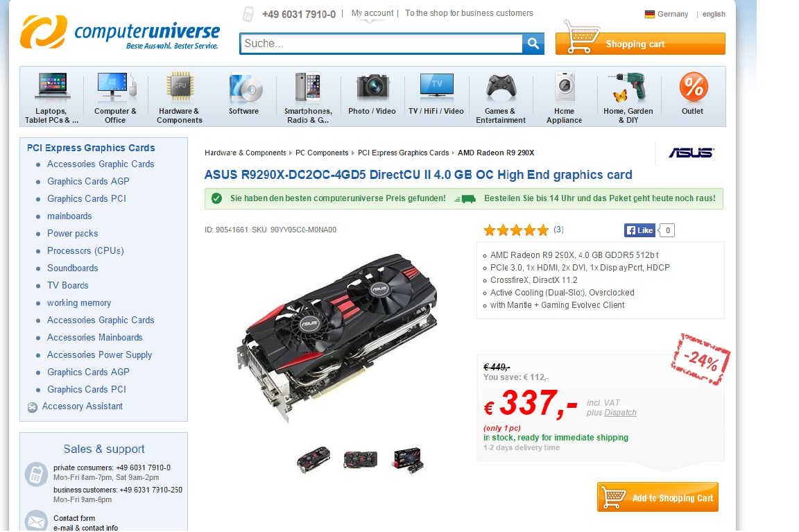Open the orange Shopping cart button
Viewport: 799px width, 532px height.
click(640, 44)
